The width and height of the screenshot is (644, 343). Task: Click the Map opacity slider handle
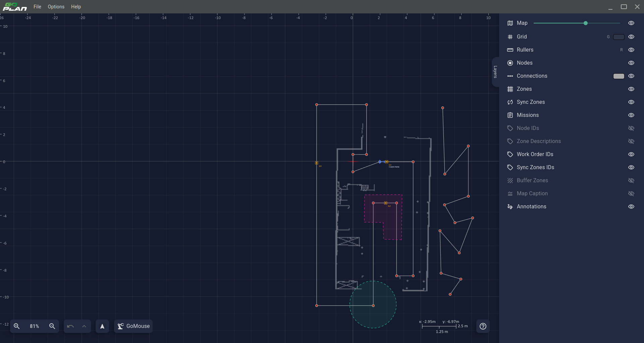pos(586,23)
